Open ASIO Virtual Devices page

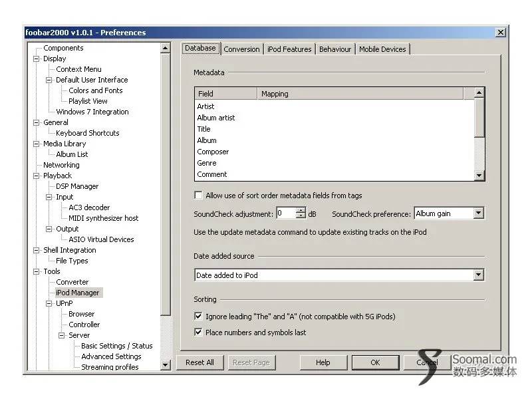click(101, 239)
